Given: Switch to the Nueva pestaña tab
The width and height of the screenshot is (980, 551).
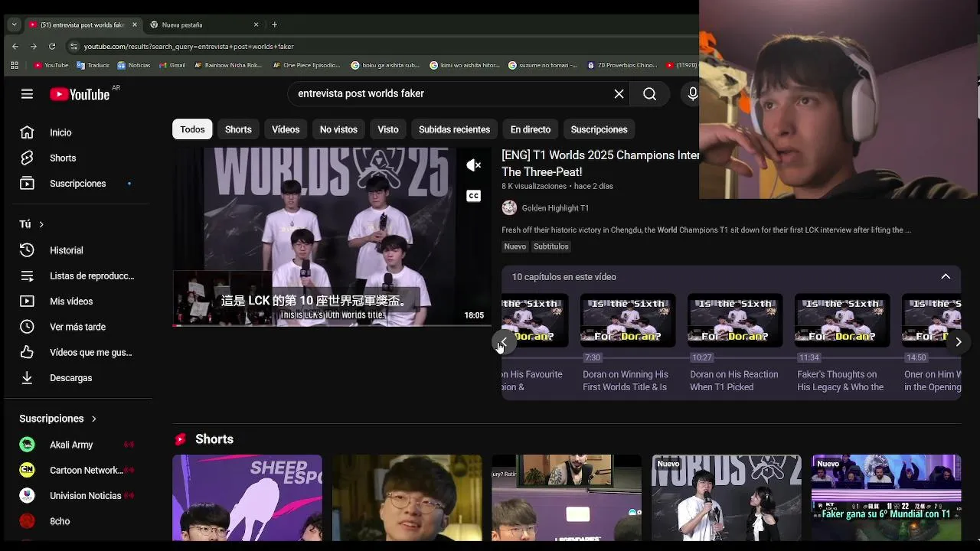Looking at the screenshot, I should pos(203,24).
